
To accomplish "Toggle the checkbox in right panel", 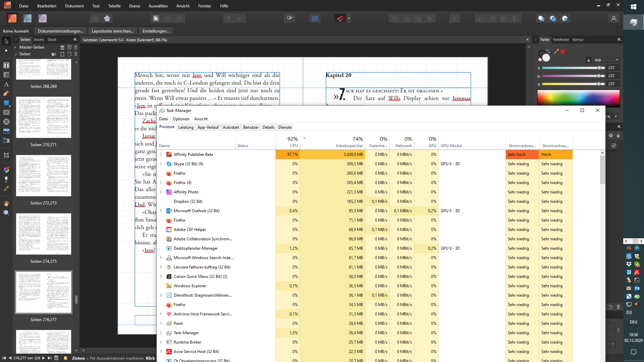I will 614,145.
